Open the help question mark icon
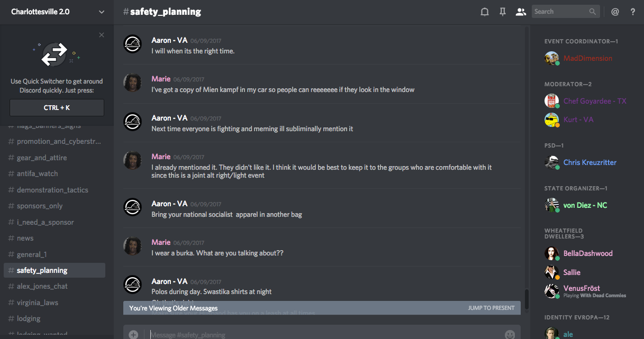644x339 pixels. [x=633, y=12]
